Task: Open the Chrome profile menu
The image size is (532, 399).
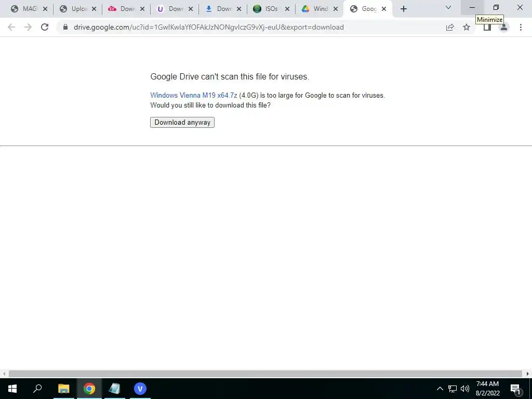Action: coord(504,28)
